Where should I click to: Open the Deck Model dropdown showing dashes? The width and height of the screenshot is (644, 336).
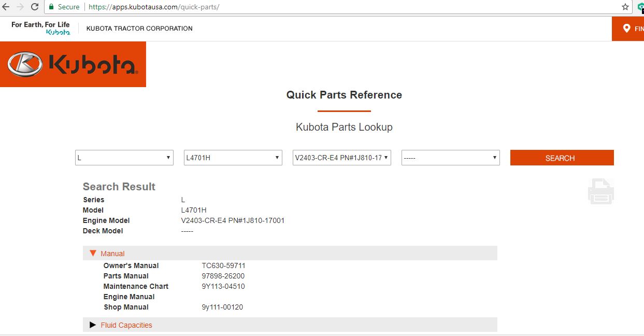451,158
